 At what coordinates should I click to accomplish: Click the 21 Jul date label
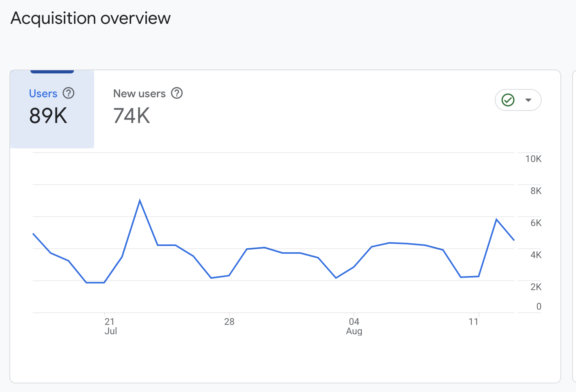(111, 326)
